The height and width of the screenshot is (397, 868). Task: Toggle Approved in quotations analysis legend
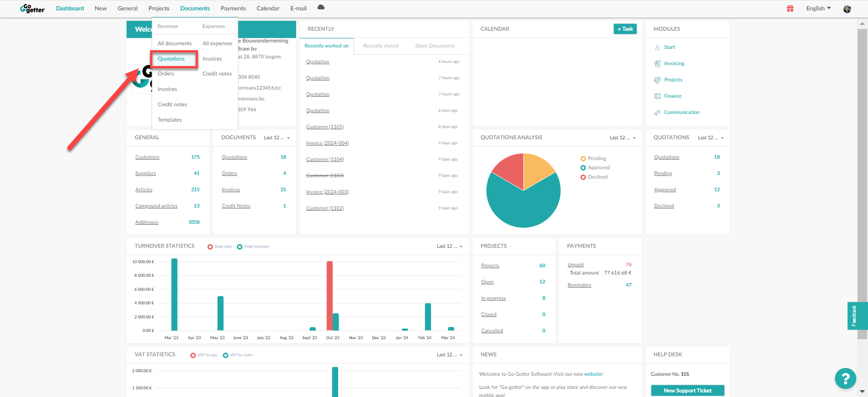tap(595, 167)
